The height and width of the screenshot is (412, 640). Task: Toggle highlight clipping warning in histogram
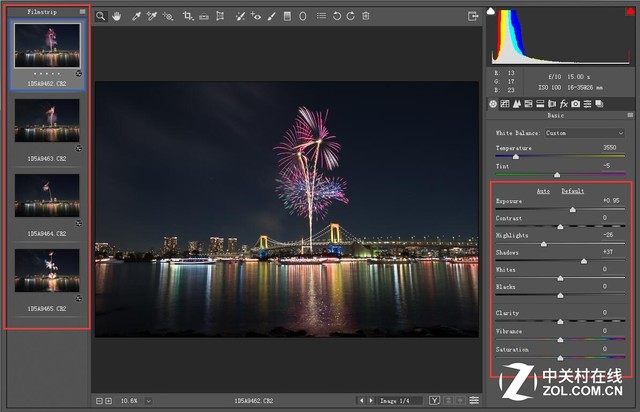pyautogui.click(x=630, y=11)
